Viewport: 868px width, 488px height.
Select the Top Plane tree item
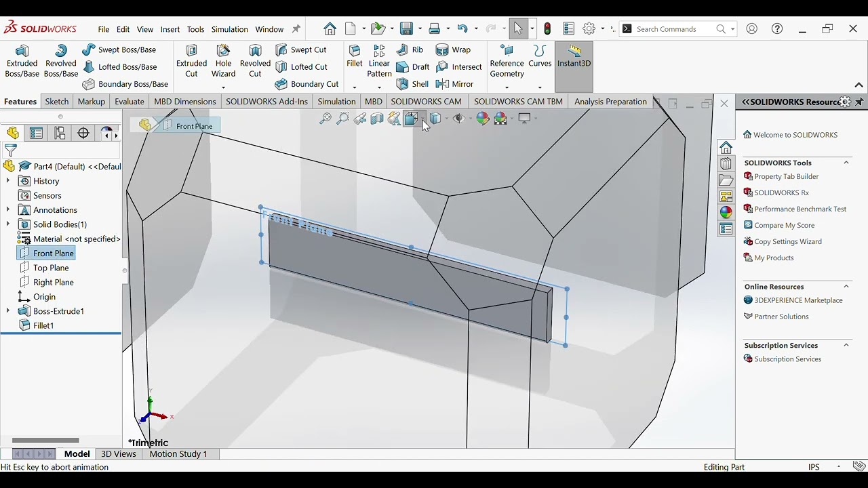[x=51, y=268]
